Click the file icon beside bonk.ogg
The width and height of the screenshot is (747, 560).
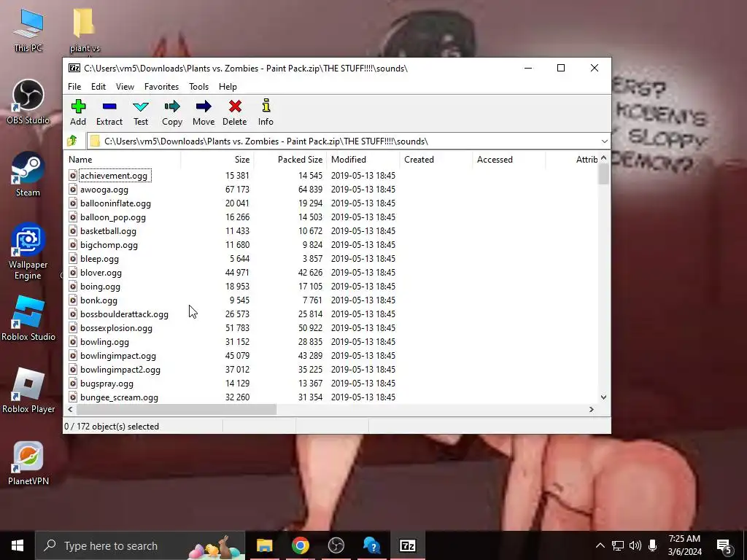click(x=73, y=300)
